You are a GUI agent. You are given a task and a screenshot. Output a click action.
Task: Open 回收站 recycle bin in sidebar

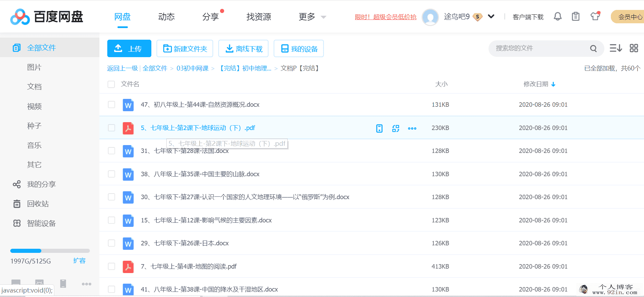coord(38,204)
